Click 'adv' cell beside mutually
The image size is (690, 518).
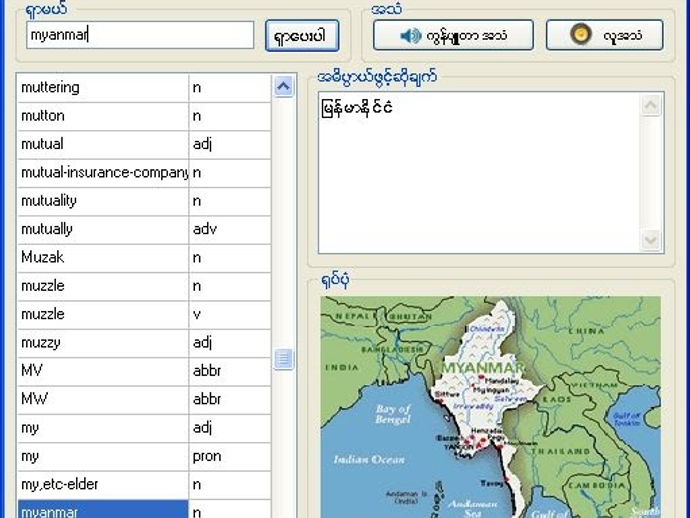point(230,229)
